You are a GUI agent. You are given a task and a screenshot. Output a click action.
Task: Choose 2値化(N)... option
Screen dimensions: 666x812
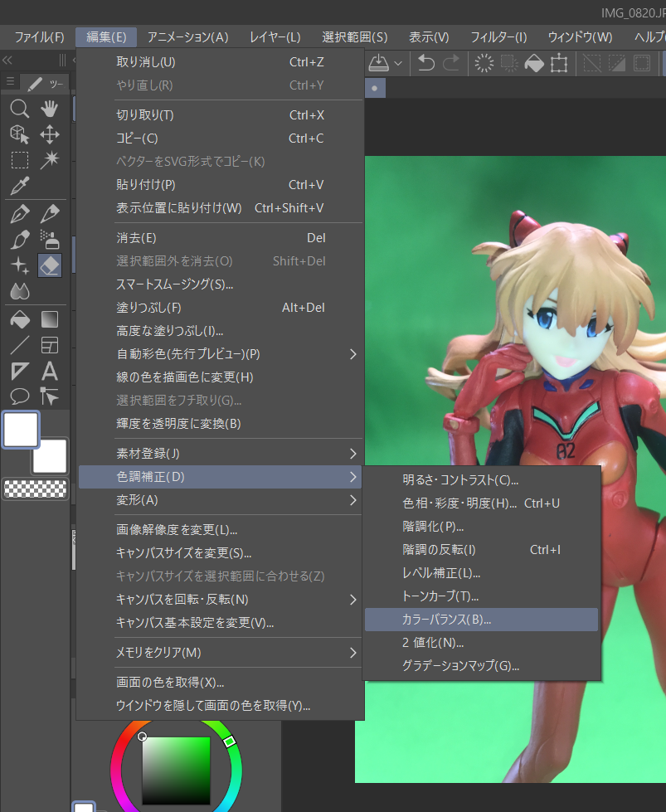(x=481, y=643)
